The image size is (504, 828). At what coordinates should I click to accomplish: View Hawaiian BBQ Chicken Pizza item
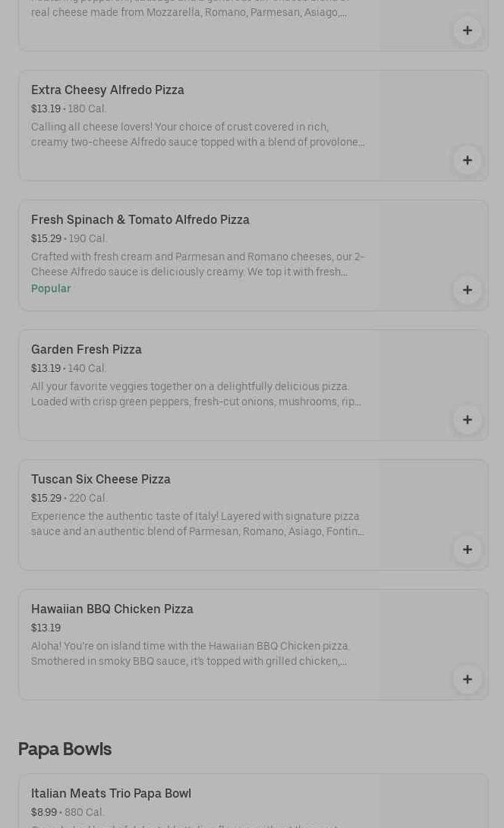click(x=112, y=609)
